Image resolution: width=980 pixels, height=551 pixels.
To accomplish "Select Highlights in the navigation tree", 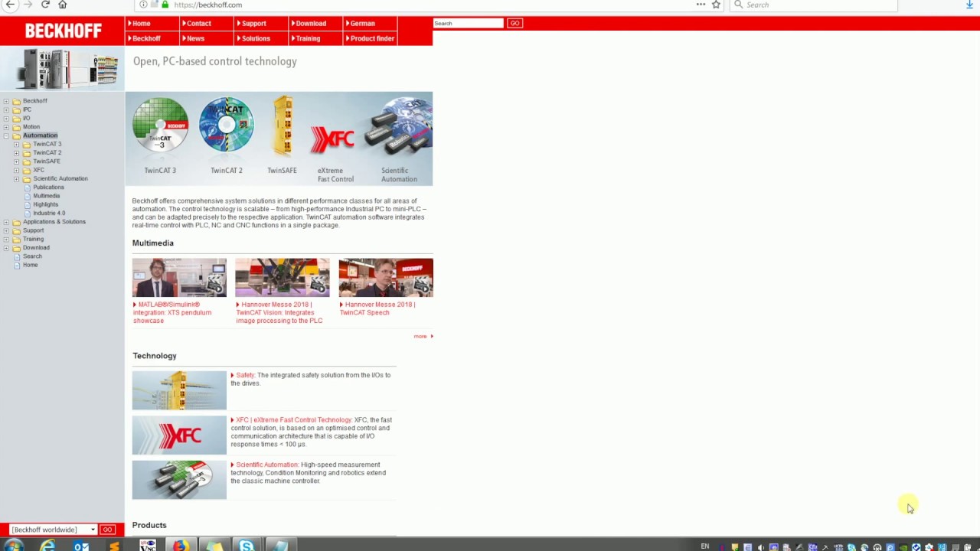I will (x=45, y=204).
